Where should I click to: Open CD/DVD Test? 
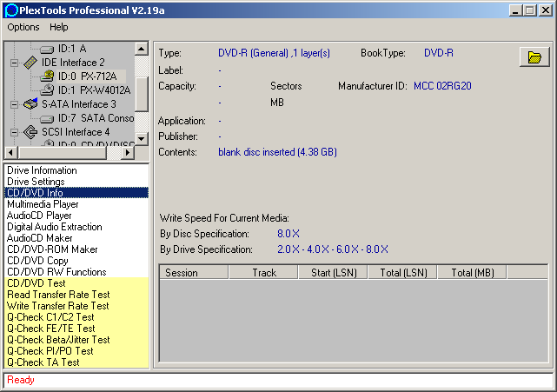tap(76, 283)
